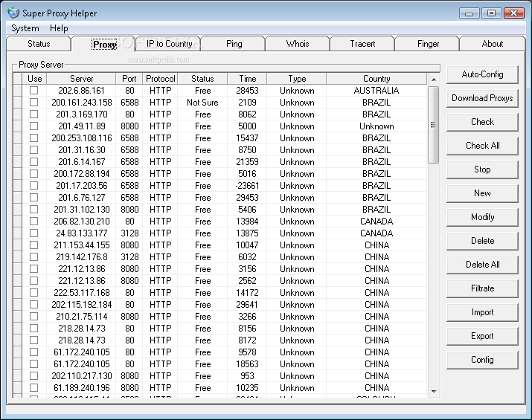Click the proxy list scroll down arrow
Viewport: 532px width, 420px height.
[434, 392]
